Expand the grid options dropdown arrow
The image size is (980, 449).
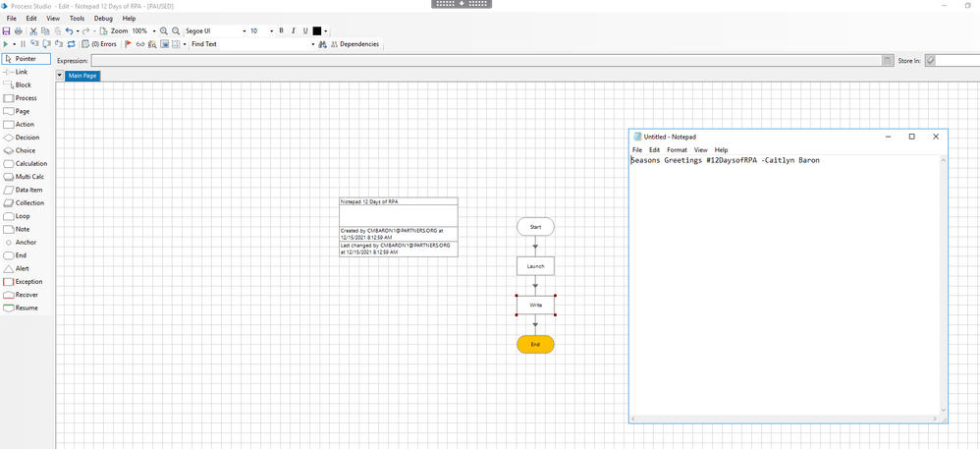185,44
